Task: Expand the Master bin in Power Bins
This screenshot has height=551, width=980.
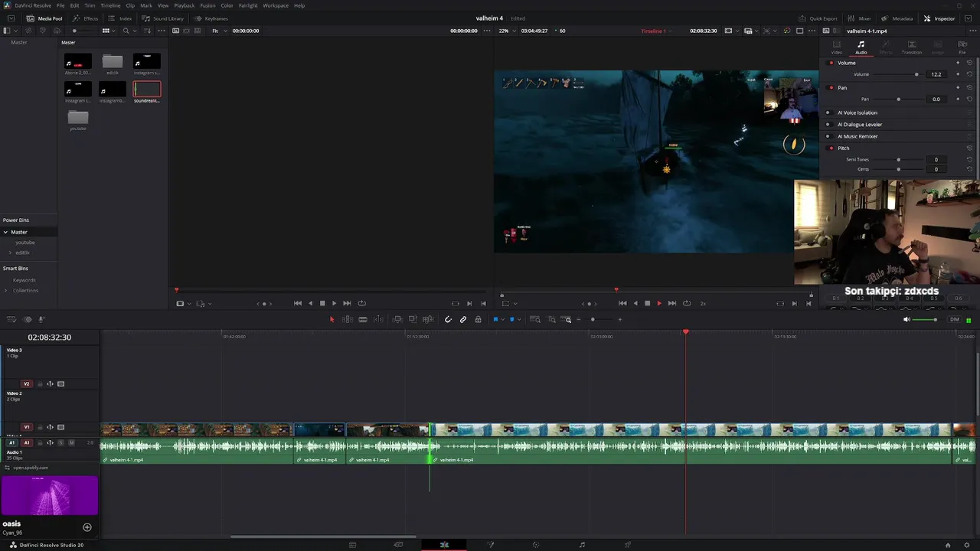Action: coord(5,232)
